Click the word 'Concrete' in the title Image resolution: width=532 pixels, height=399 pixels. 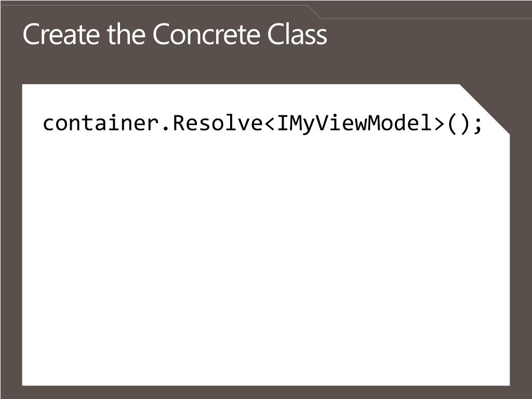coord(207,34)
